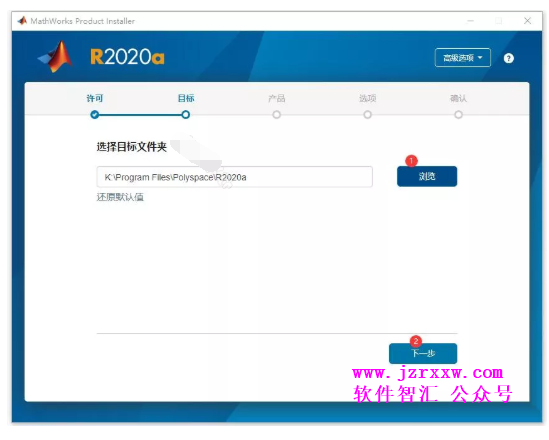
Task: Click the 目标 step circle marker
Action: click(x=186, y=114)
